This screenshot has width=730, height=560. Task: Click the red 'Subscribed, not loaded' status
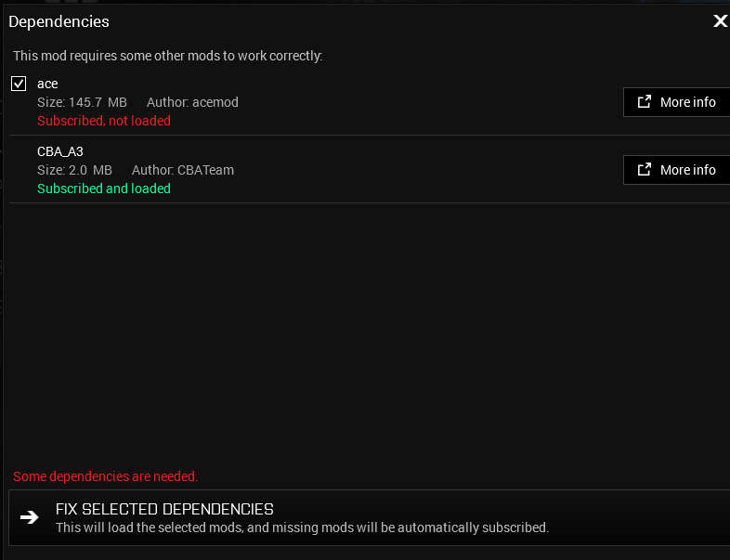click(x=104, y=121)
